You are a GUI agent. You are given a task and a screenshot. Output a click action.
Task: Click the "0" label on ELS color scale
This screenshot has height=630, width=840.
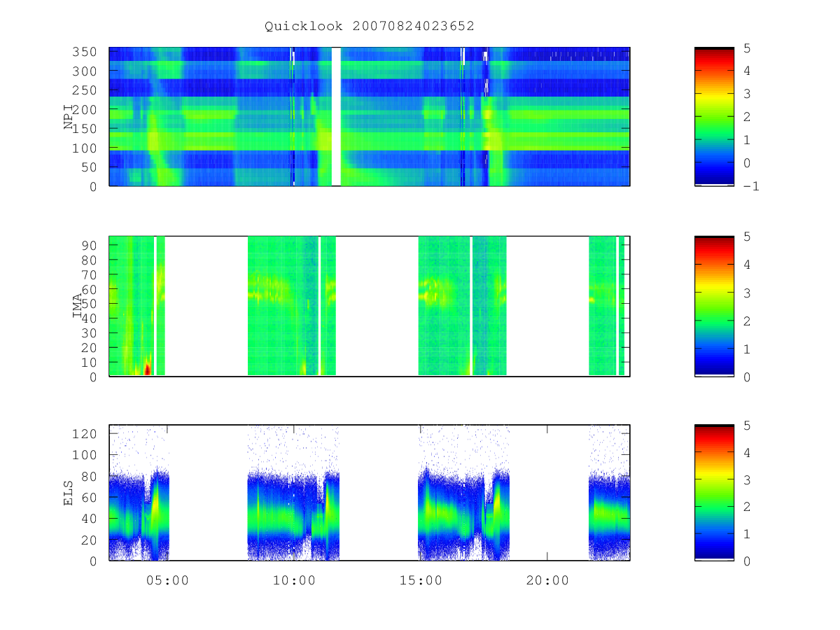coord(748,561)
